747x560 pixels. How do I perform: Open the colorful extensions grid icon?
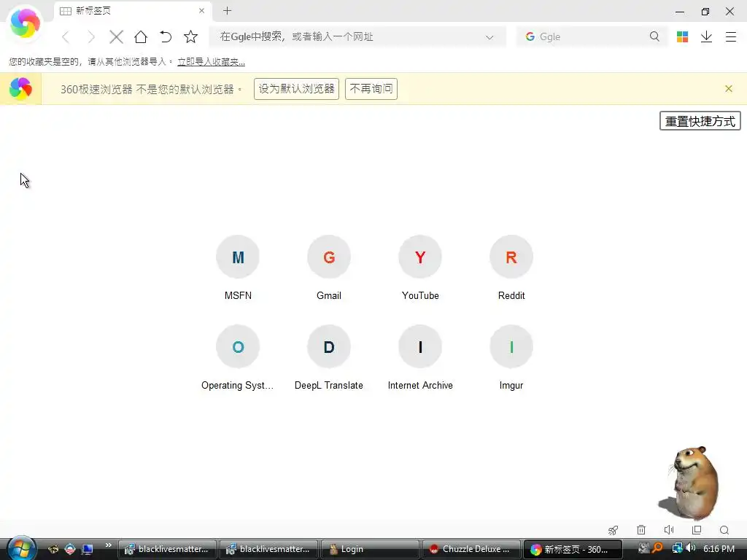[x=682, y=36]
